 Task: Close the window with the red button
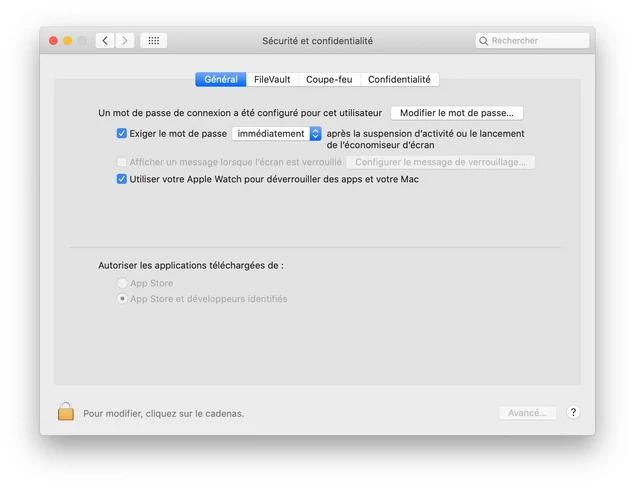[53, 40]
